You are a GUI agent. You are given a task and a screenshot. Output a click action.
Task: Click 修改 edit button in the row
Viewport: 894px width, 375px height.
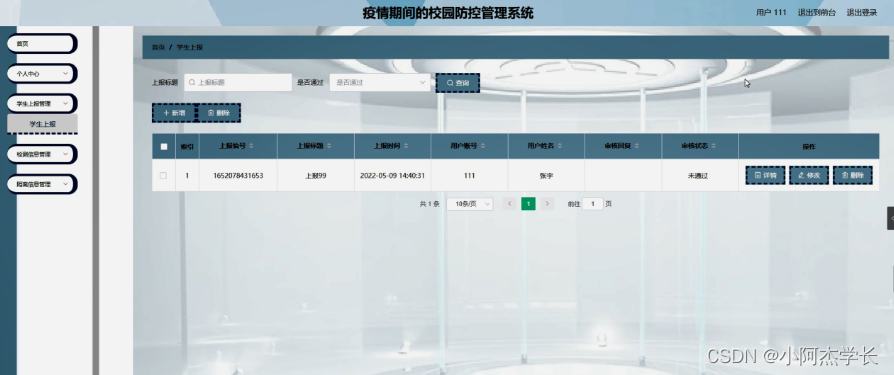pos(809,176)
